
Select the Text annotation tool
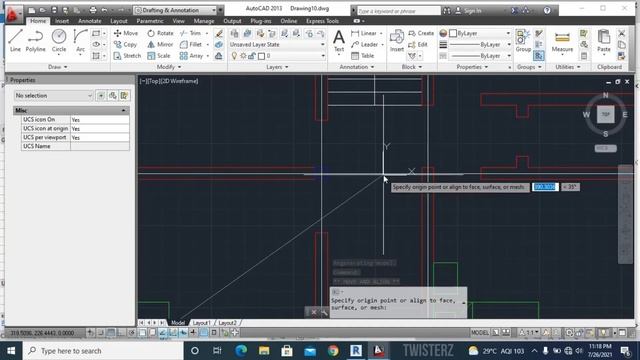click(x=339, y=41)
